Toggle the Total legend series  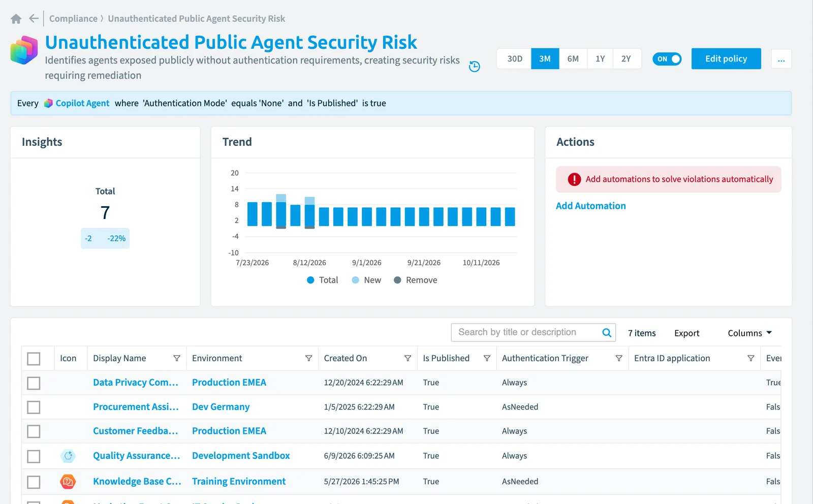pos(323,280)
